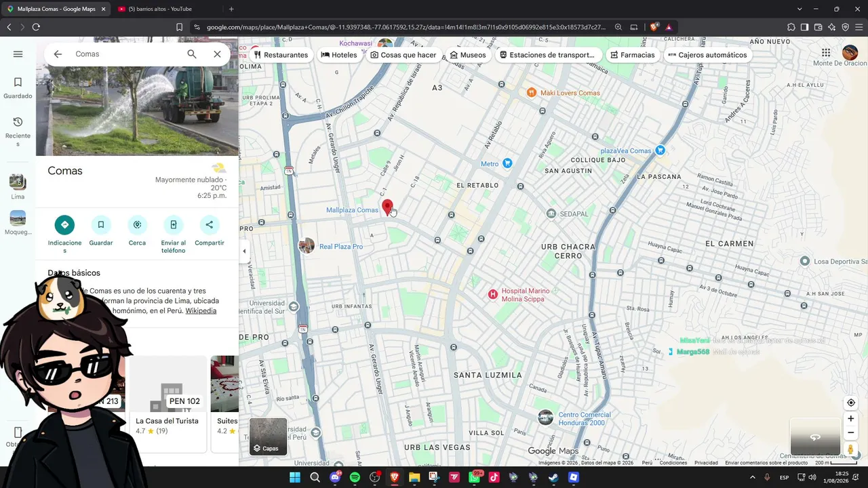Open the Brave main menu
The image size is (868, 488).
pos(859,27)
